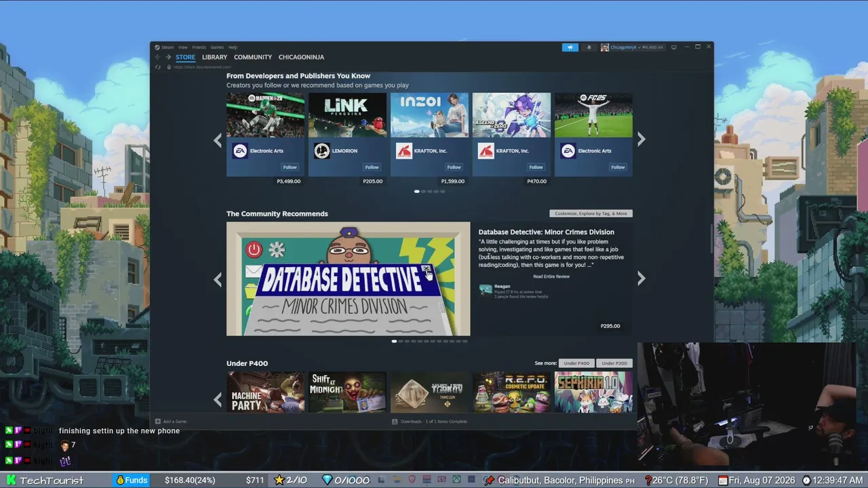Switch Steam to Big Picture mode
Image resolution: width=868 pixels, height=488 pixels.
point(673,47)
